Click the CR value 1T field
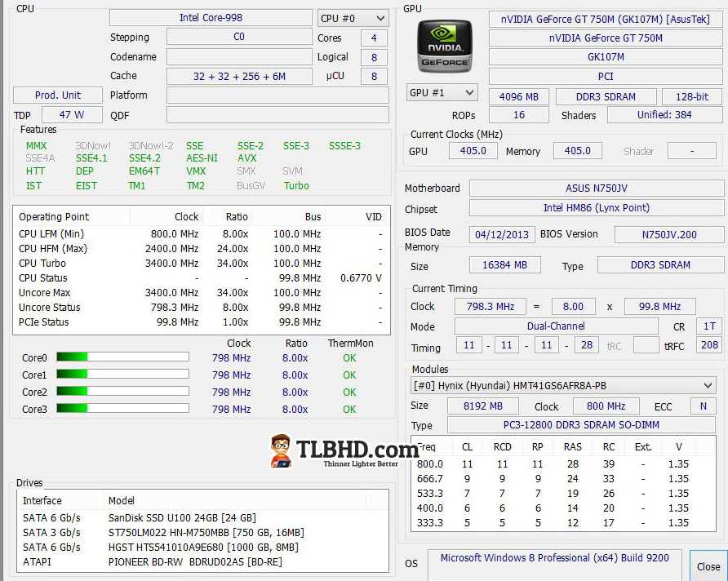This screenshot has height=581, width=728. (709, 326)
